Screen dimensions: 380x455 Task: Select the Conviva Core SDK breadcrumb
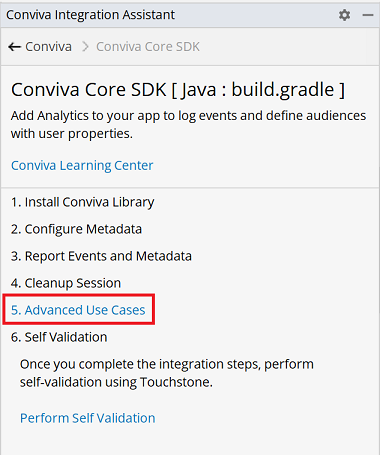point(148,47)
